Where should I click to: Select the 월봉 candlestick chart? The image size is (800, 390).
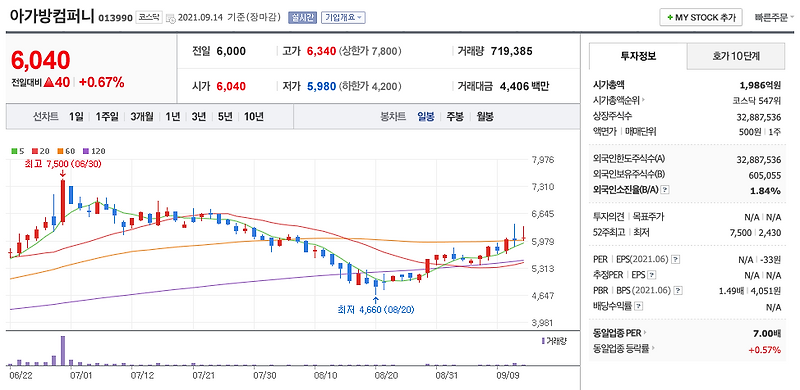[485, 117]
